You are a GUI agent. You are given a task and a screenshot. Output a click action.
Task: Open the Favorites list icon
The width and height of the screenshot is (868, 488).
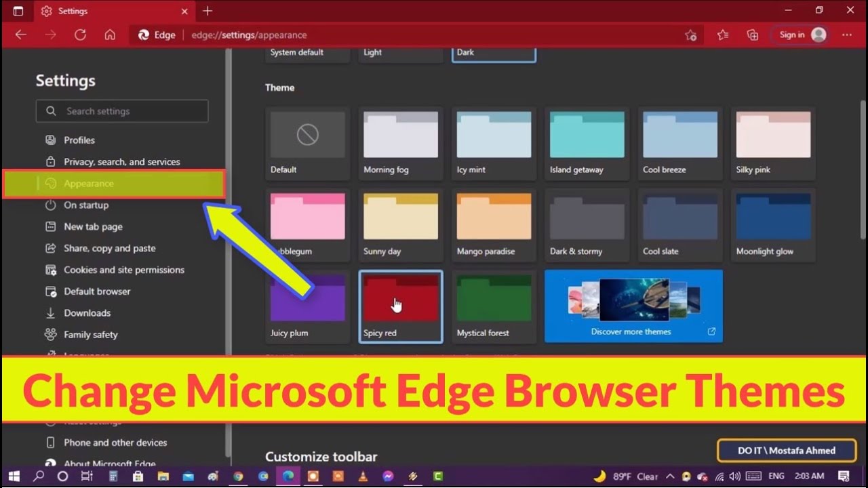[723, 35]
